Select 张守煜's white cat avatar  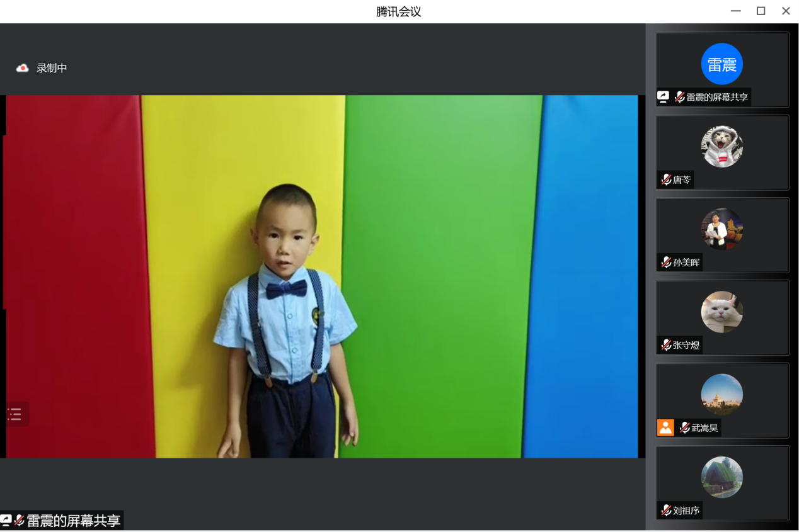tap(721, 312)
